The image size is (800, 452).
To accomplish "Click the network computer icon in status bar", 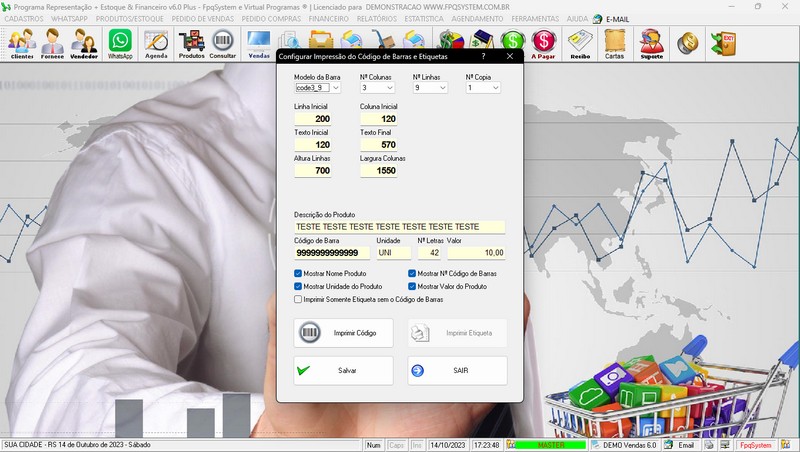I will point(724,445).
